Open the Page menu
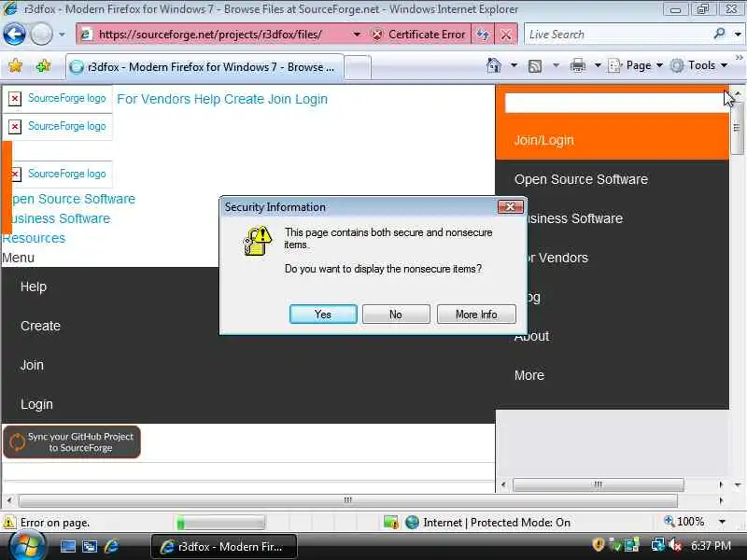747x560 pixels. (x=636, y=65)
